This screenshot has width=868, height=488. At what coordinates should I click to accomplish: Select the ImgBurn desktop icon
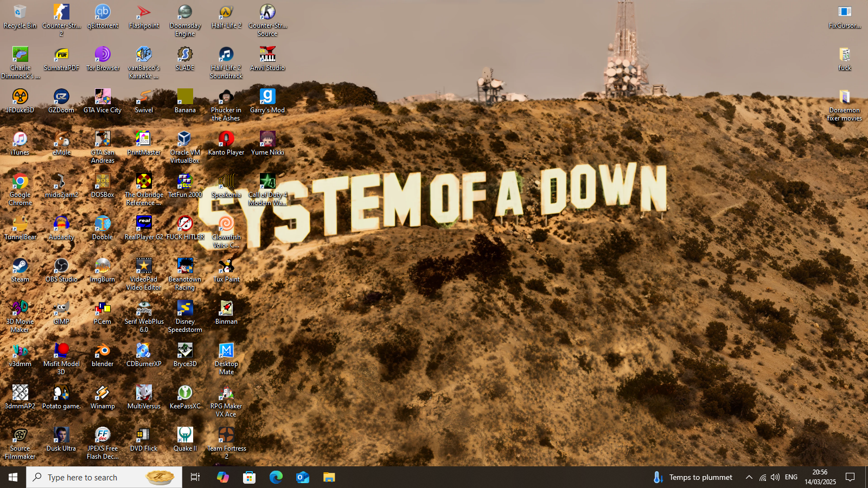click(103, 271)
